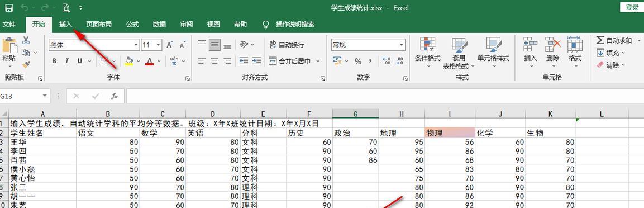644x208 pixels.
Task: Click the Format Painter brush icon
Action: click(x=26, y=64)
